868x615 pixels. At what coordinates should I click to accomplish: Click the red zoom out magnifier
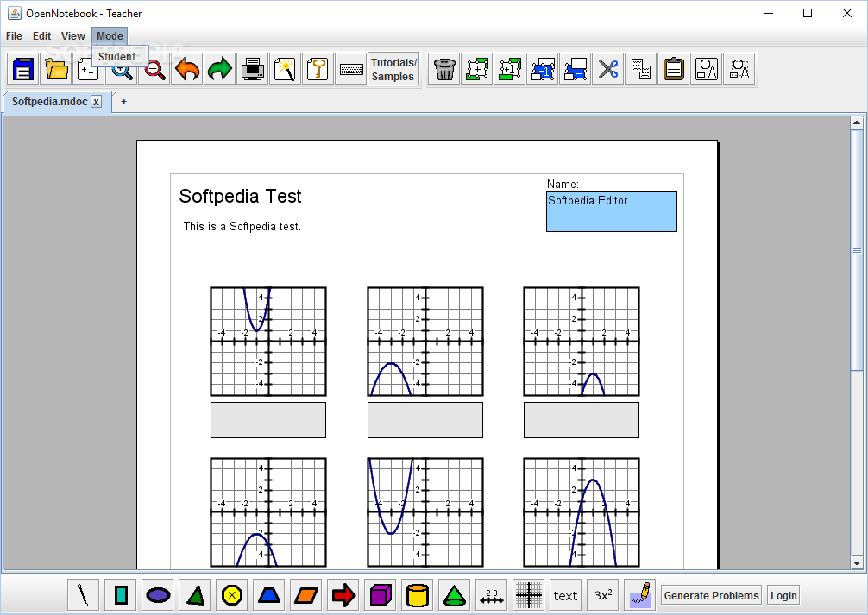click(x=154, y=71)
